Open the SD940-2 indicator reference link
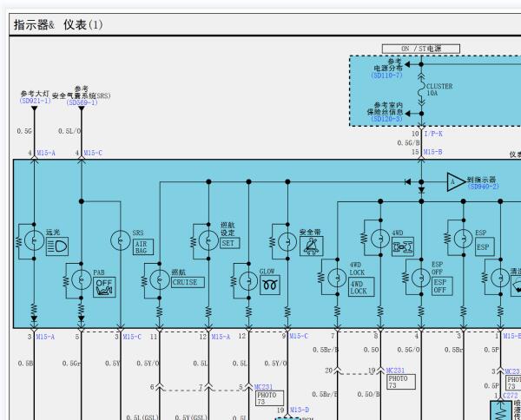The image size is (521, 420). (484, 187)
